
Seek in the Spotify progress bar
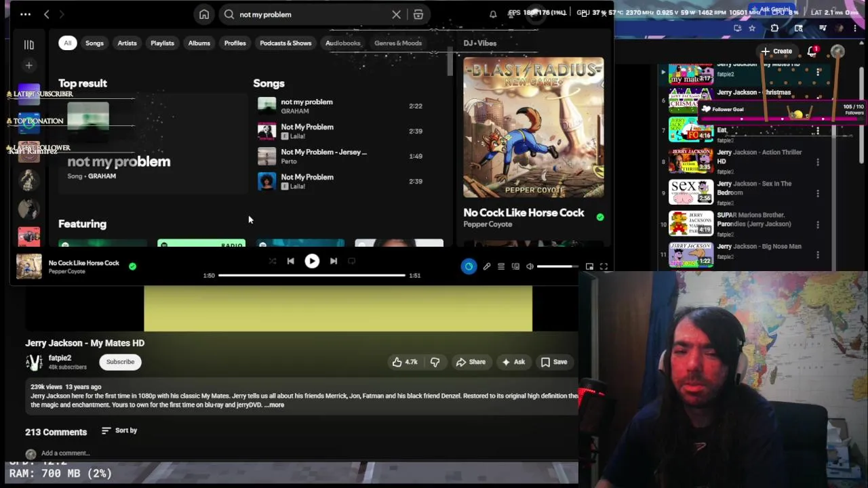pyautogui.click(x=312, y=275)
